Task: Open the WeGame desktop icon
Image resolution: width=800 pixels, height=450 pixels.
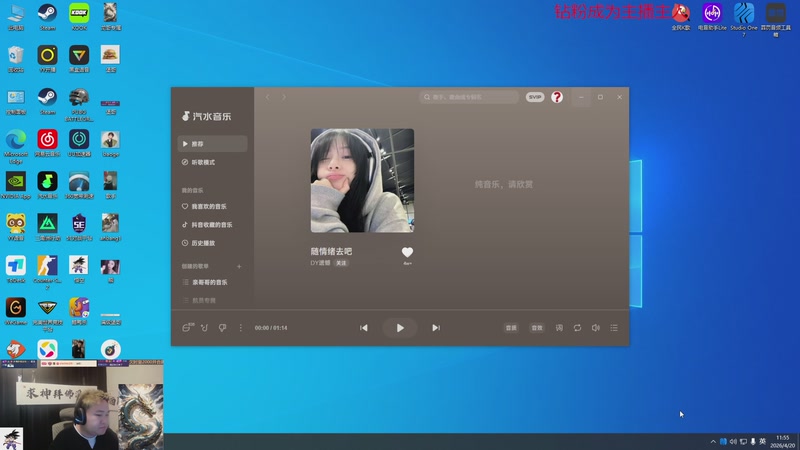Action: [x=16, y=311]
